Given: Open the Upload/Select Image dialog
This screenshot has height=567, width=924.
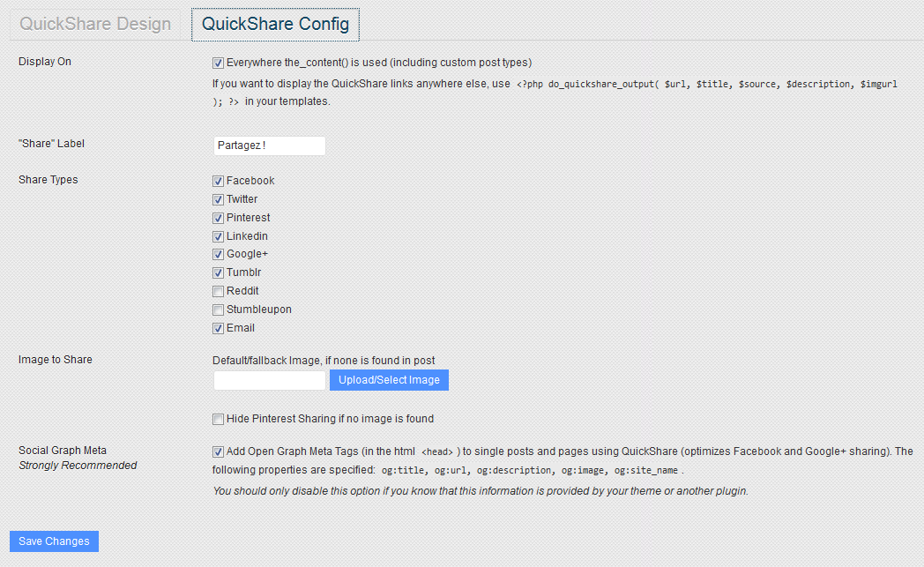Looking at the screenshot, I should click(x=389, y=380).
